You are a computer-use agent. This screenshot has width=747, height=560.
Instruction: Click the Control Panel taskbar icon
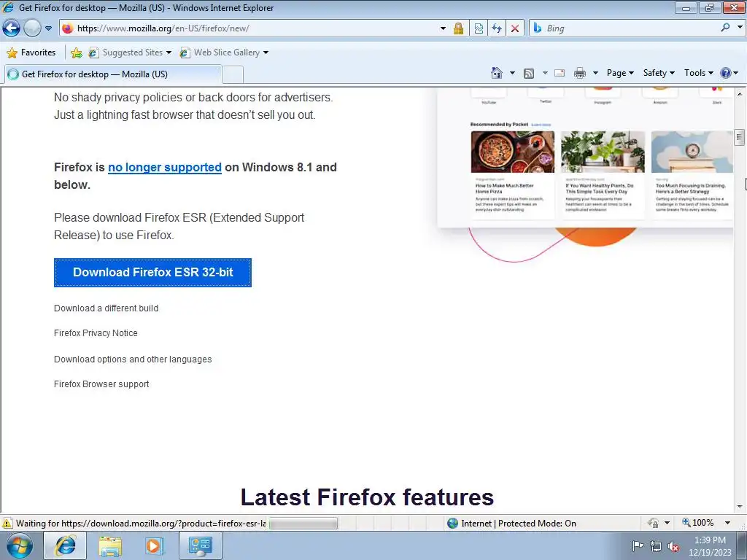click(x=200, y=545)
